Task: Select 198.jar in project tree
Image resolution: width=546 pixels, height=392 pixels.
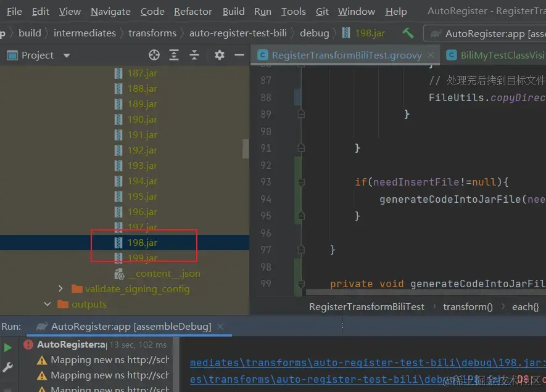Action: [125, 242]
